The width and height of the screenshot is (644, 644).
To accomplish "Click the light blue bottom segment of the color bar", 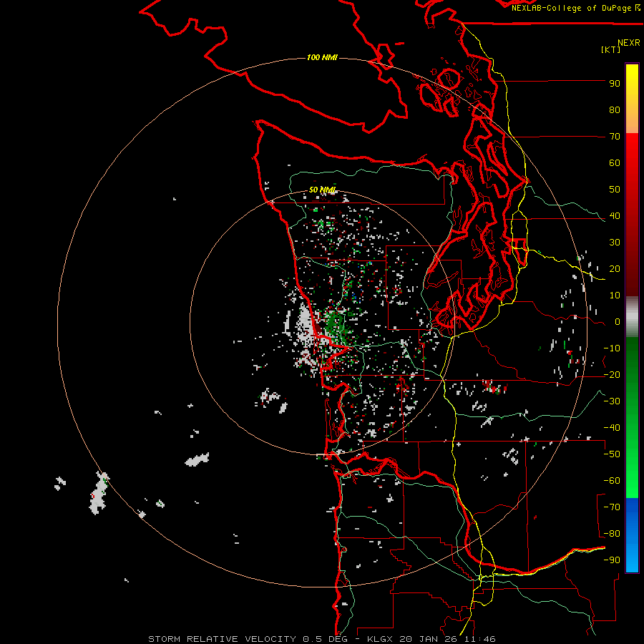I will [x=632, y=557].
